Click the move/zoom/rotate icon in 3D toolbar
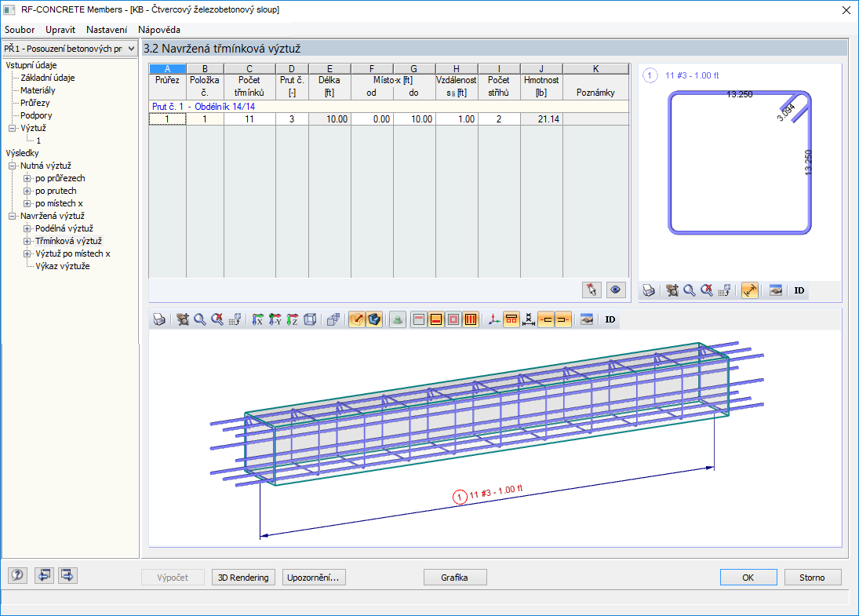This screenshot has height=616, width=859. point(183,319)
